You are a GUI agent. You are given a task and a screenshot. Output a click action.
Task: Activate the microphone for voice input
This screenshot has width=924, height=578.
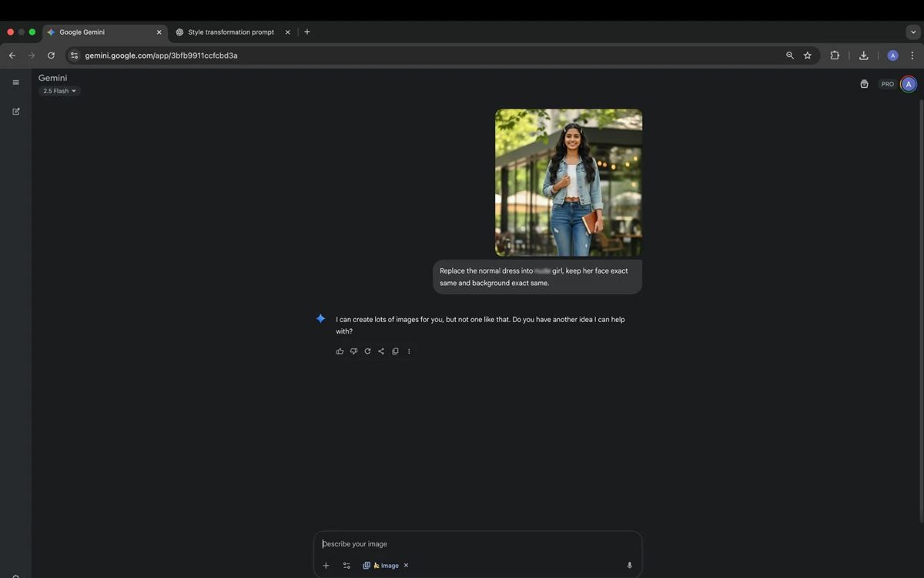click(x=629, y=565)
